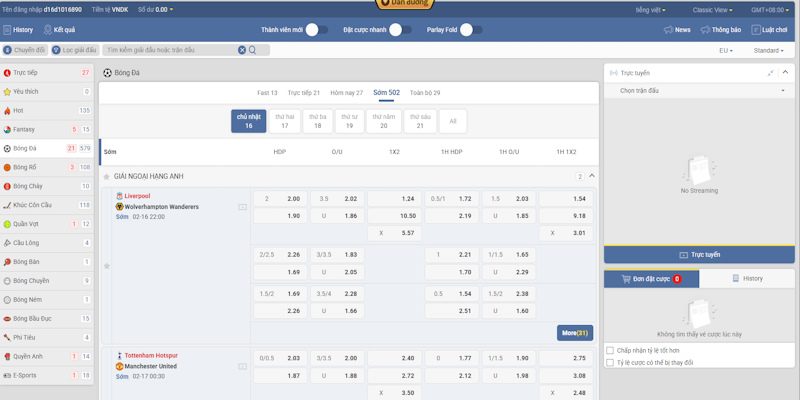Select Bóng Bàn table tennis icon
The width and height of the screenshot is (800, 400).
(7, 262)
